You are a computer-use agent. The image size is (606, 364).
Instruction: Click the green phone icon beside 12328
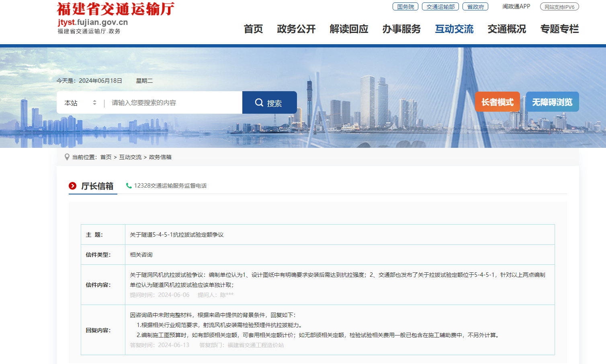129,186
